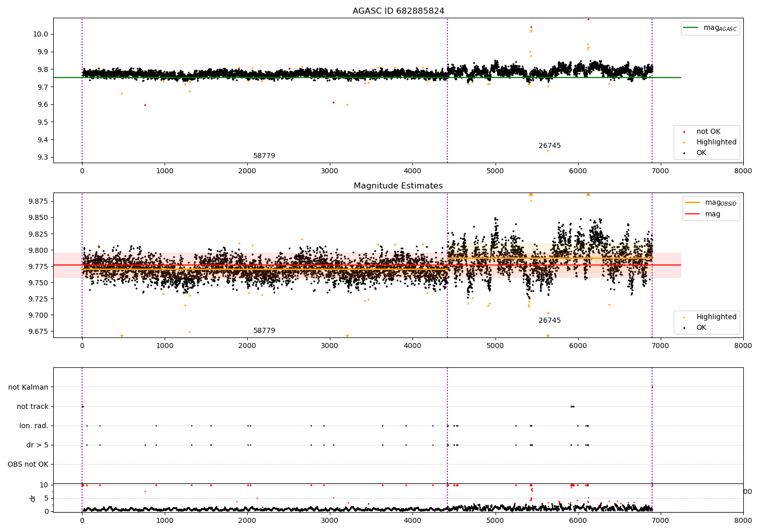This screenshot has height=532, width=760.
Task: Click the dr axis tick labeled 10
Action: pos(44,485)
